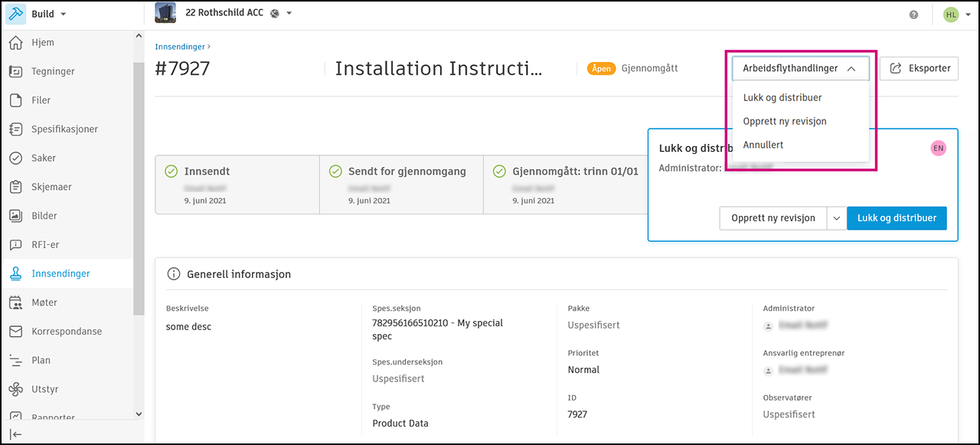Image resolution: width=980 pixels, height=445 pixels.
Task: Select Opprett ny revisjon menu entry
Action: [785, 121]
